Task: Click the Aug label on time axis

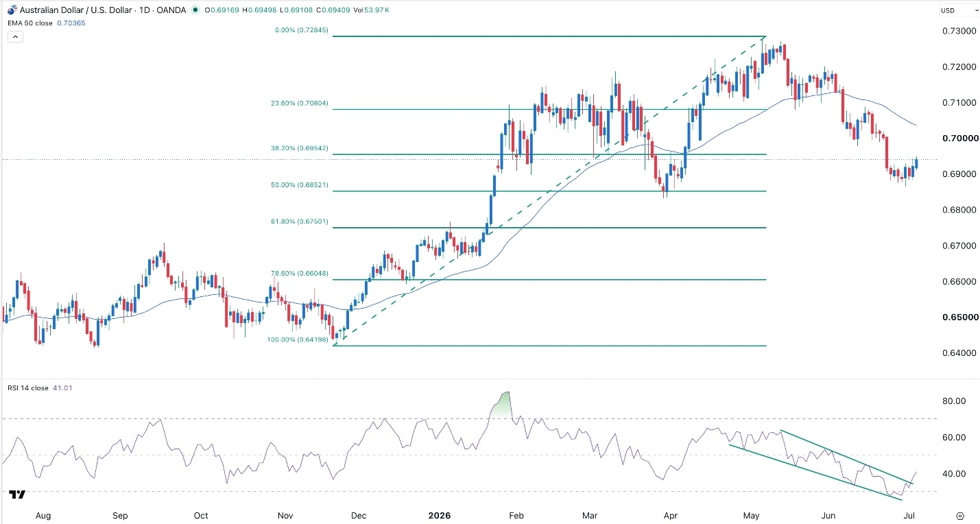Action: tap(42, 516)
